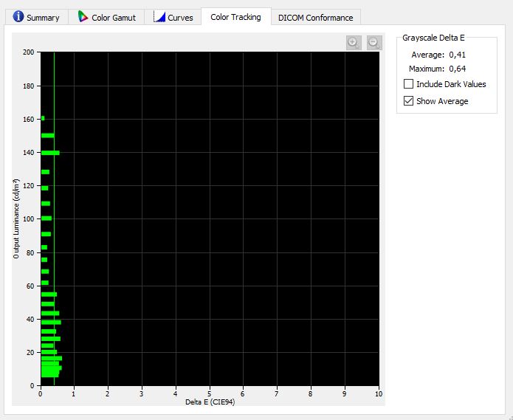
Task: Click the green vertical average line
Action: 54,218
